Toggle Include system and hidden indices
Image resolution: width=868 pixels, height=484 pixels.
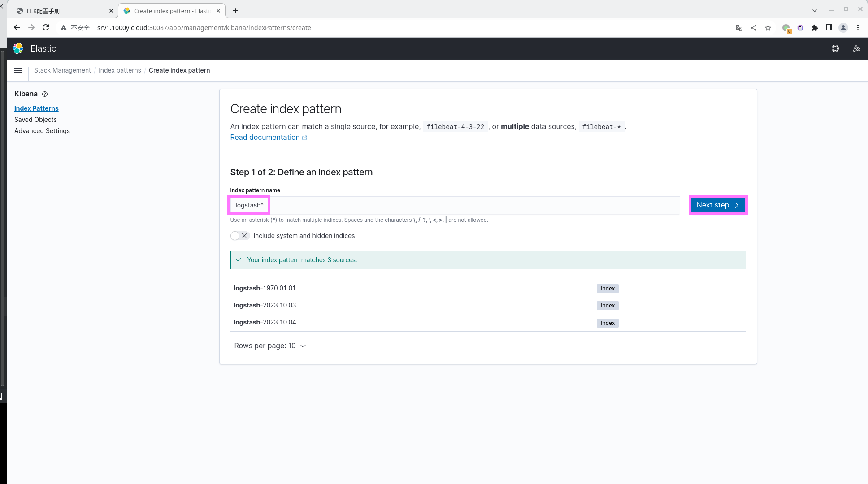(240, 236)
